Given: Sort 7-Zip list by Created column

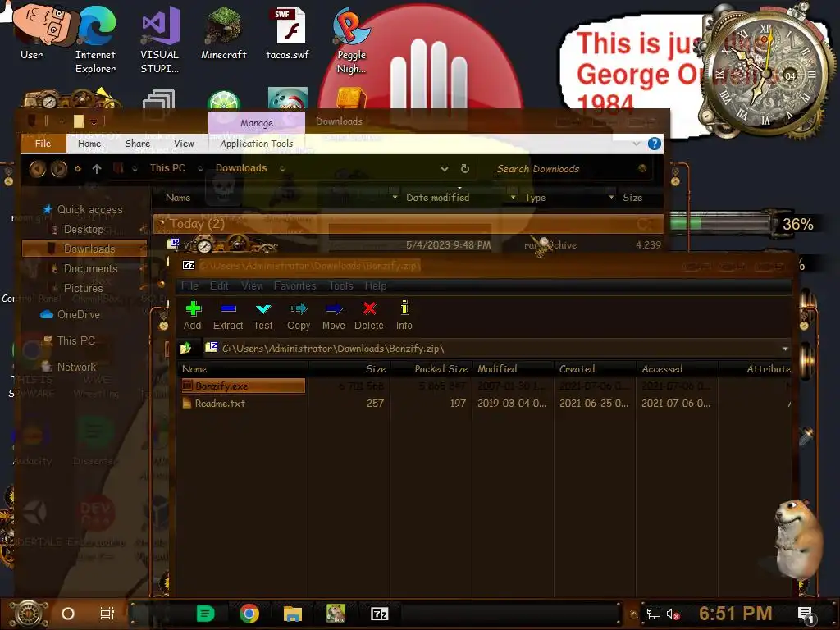Looking at the screenshot, I should tap(595, 369).
